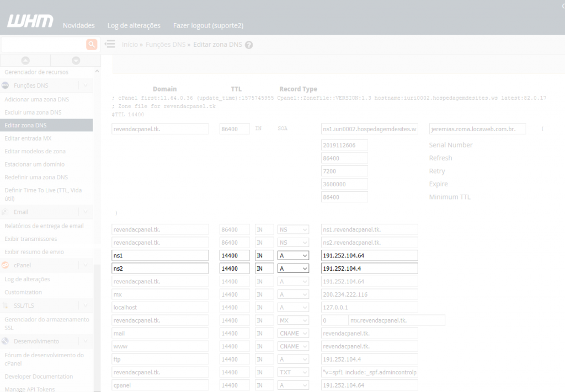Open MX record type dropdown
The width and height of the screenshot is (565, 392).
(294, 320)
